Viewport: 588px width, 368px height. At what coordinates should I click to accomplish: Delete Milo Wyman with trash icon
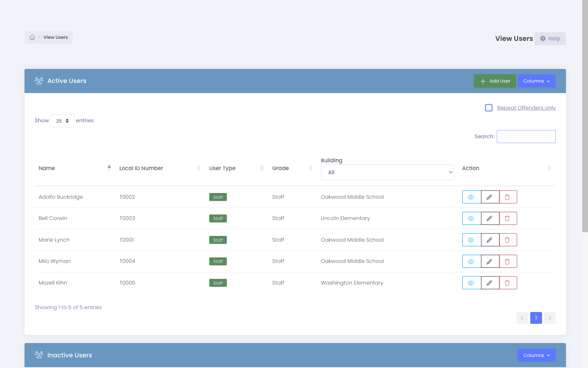(508, 261)
